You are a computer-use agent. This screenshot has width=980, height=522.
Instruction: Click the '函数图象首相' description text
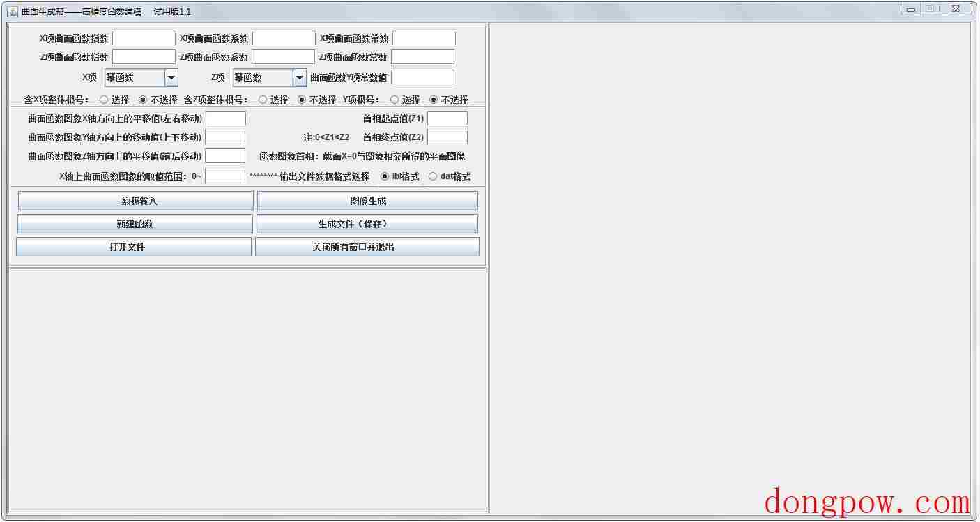pos(362,156)
